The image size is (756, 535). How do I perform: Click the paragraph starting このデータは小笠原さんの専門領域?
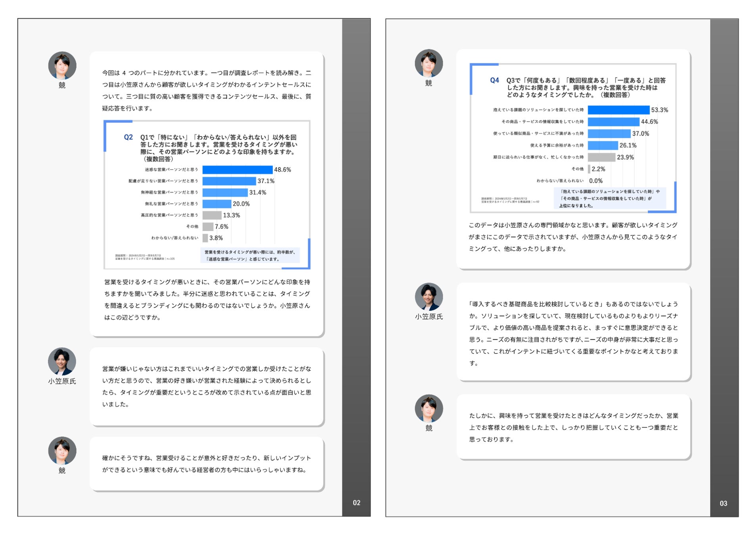(x=573, y=237)
